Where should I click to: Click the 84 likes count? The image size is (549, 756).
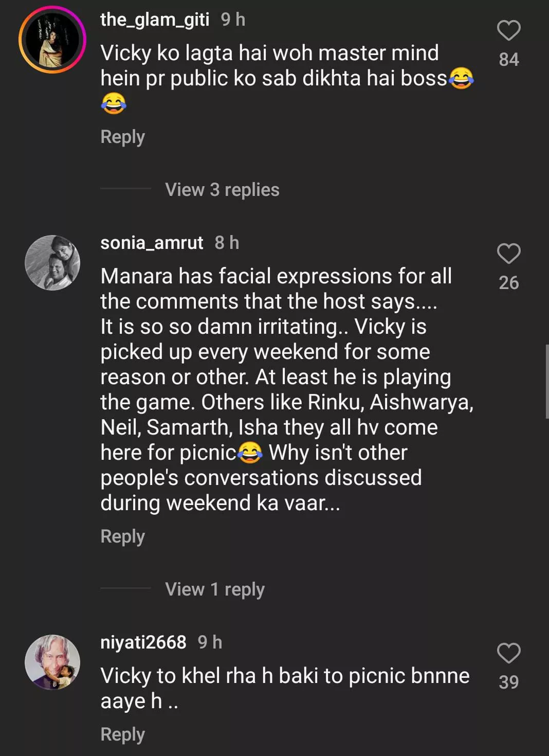(508, 60)
